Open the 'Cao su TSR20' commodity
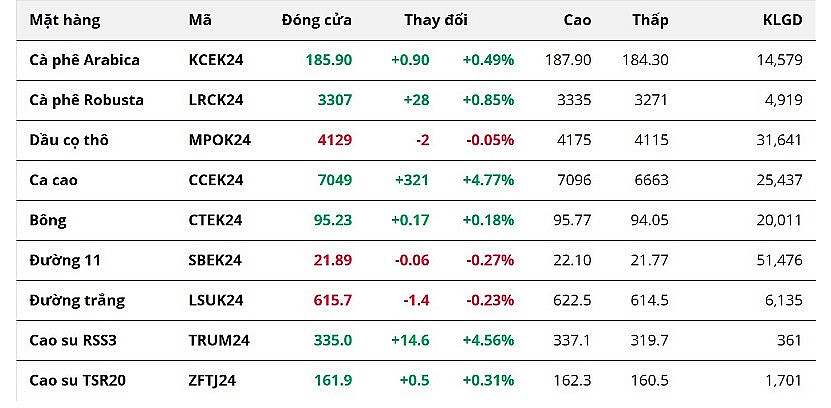Screen dimensions: 831x408 (79, 380)
